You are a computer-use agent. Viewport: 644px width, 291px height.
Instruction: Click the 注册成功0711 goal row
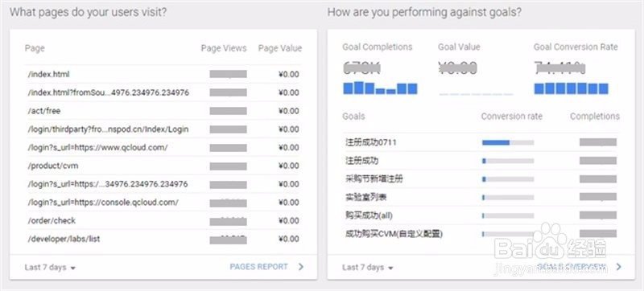click(480, 142)
